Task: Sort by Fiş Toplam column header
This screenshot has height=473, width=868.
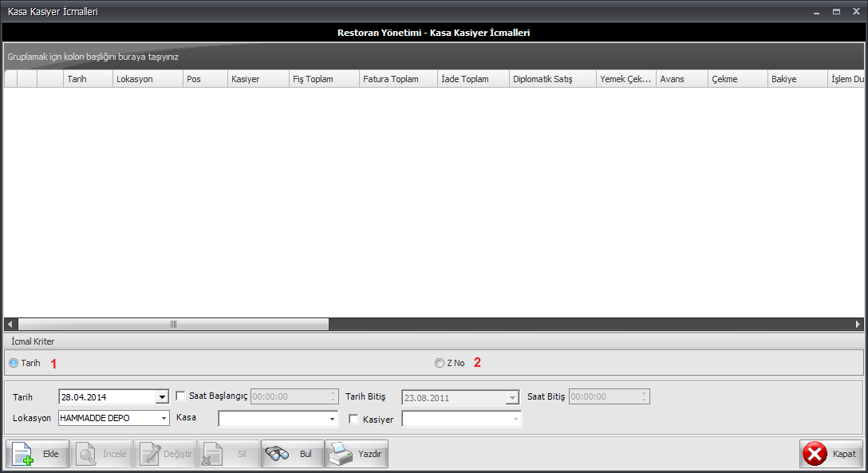Action: pos(325,79)
